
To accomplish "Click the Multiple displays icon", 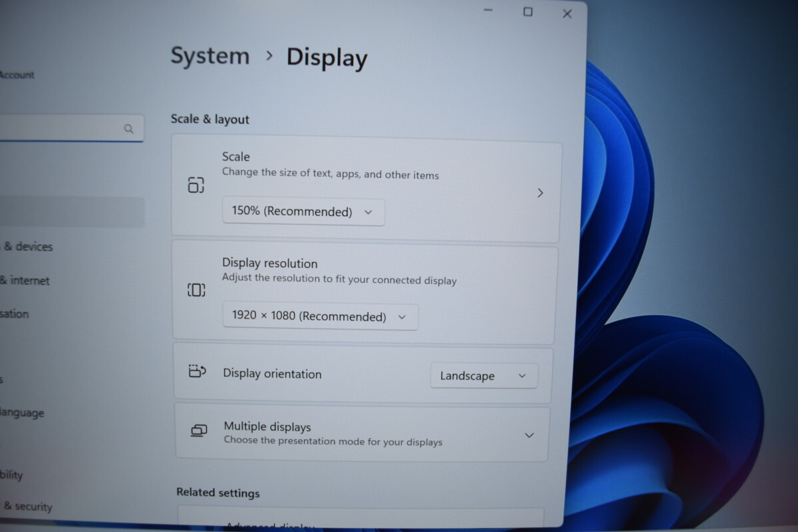I will point(198,431).
